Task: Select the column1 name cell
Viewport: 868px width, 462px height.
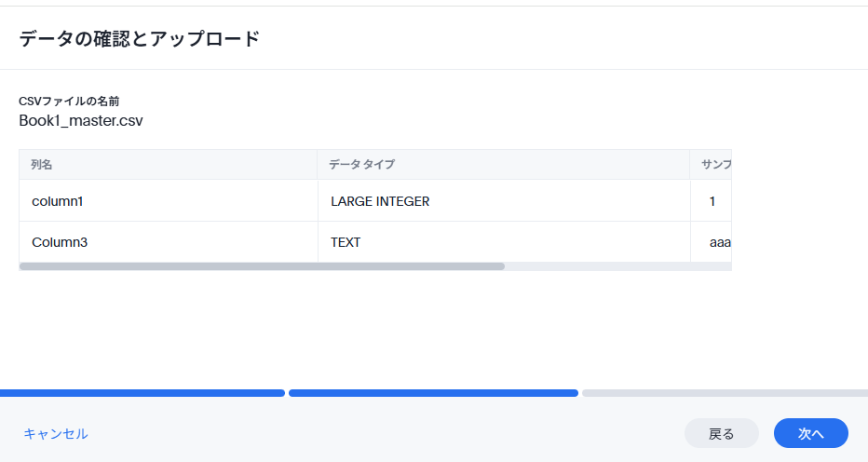Action: pyautogui.click(x=169, y=200)
